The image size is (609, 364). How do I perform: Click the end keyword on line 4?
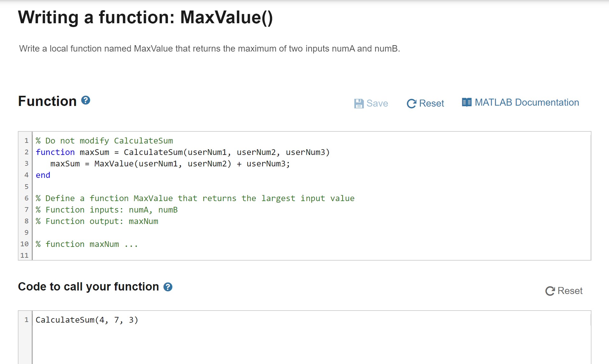(42, 175)
